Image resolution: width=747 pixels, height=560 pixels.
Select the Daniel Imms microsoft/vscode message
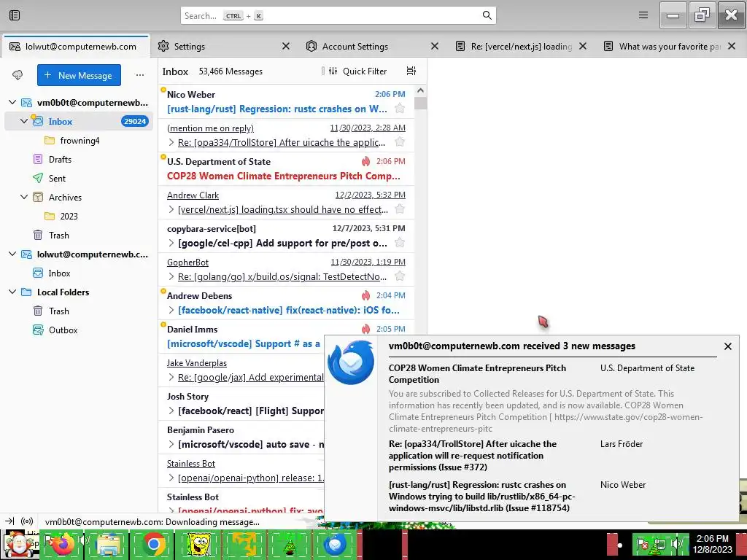pos(243,336)
